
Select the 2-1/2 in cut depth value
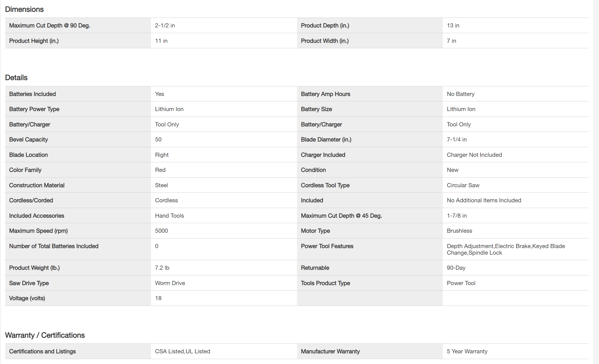[165, 25]
